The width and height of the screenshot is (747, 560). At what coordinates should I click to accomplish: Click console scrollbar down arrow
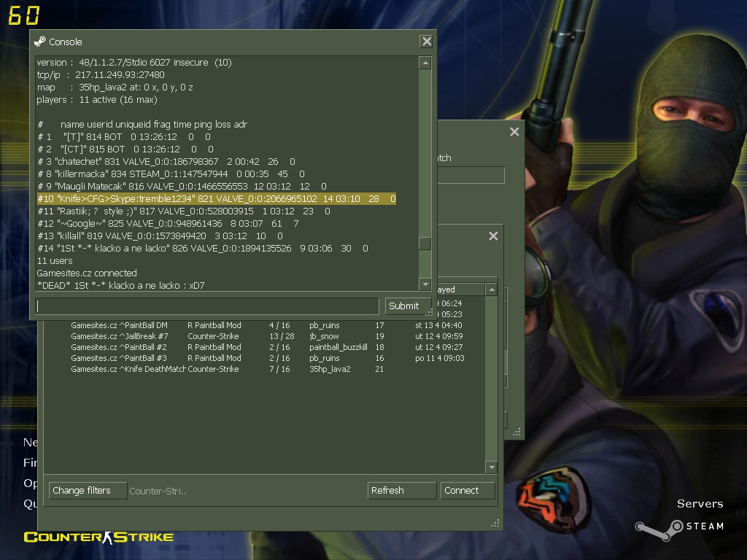tap(425, 284)
